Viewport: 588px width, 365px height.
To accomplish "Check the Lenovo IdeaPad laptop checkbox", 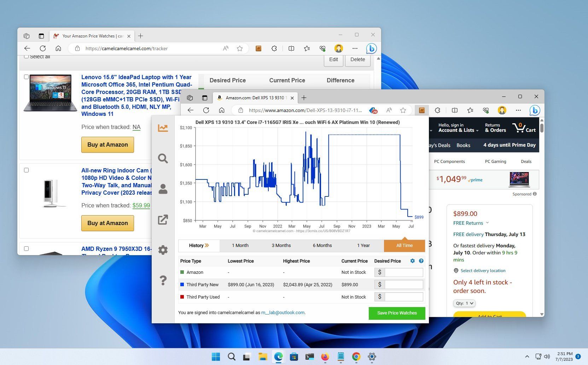I will tap(27, 77).
